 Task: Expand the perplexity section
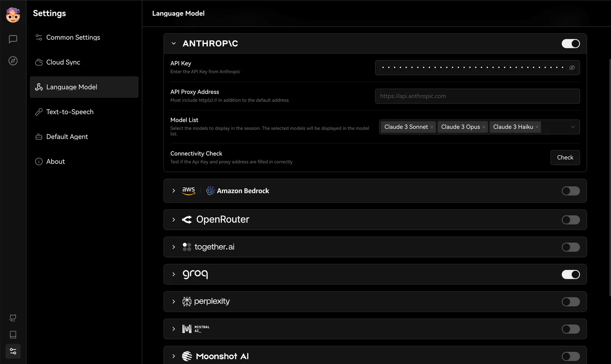174,302
